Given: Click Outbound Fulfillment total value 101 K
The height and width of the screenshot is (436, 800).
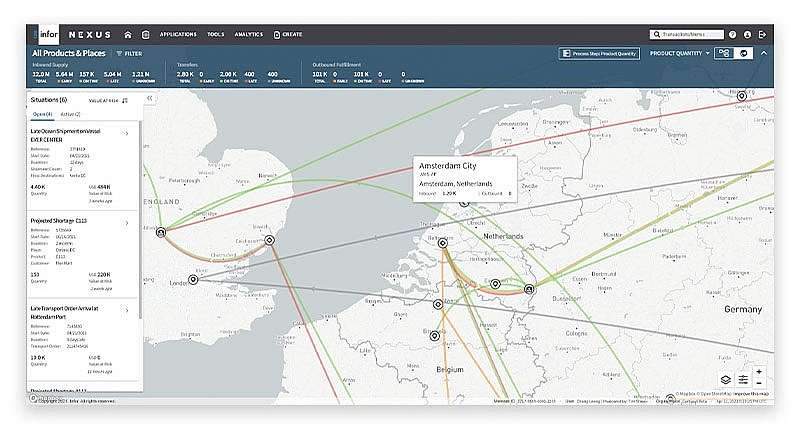Looking at the screenshot, I should pos(319,74).
